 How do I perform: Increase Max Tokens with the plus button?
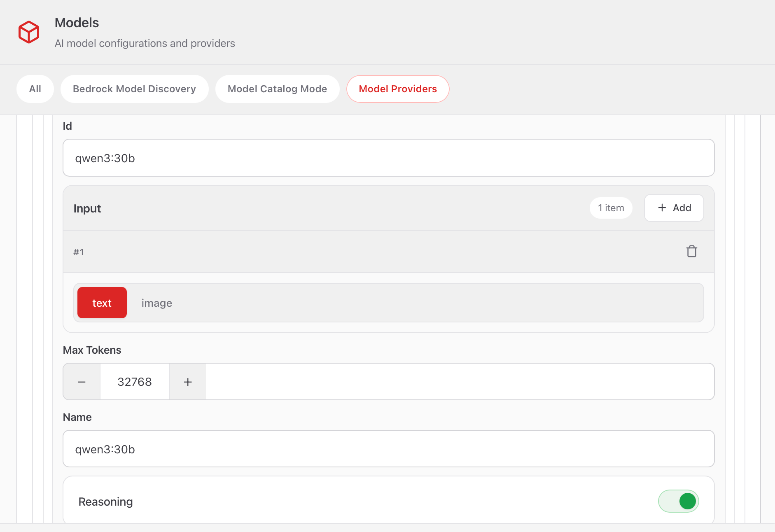tap(188, 382)
